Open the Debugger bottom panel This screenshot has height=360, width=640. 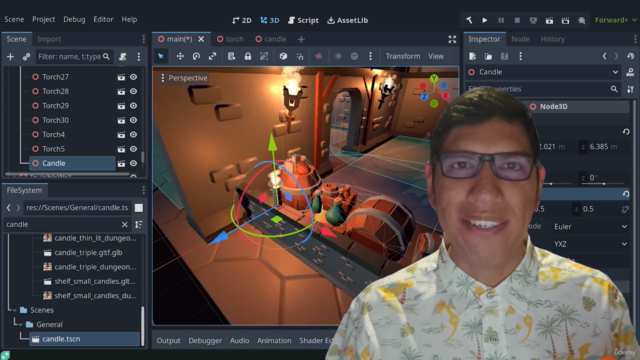tap(205, 340)
